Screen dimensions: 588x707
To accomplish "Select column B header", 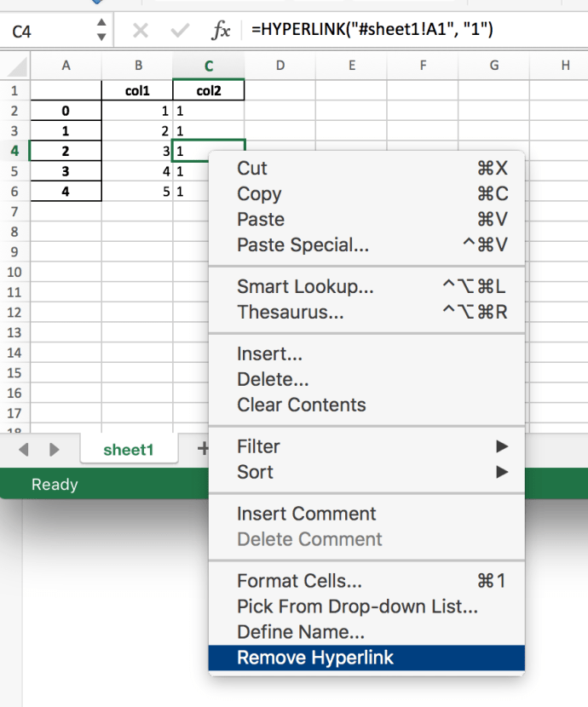I will (x=137, y=66).
